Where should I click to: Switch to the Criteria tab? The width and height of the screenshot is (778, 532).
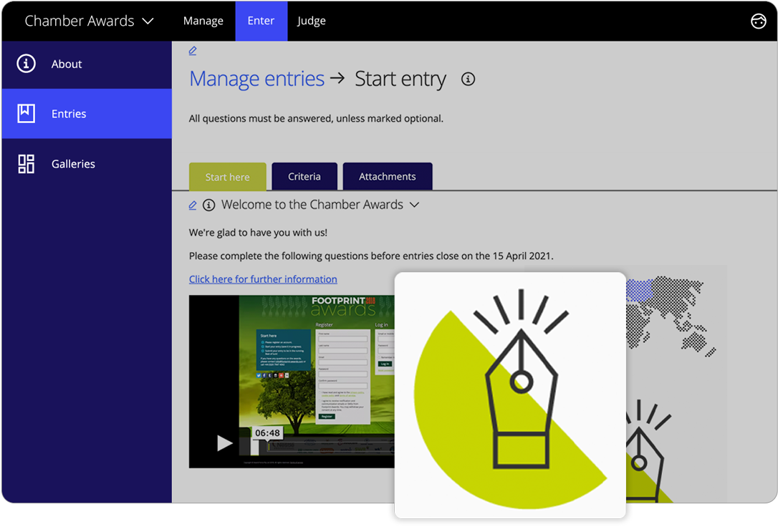(304, 176)
